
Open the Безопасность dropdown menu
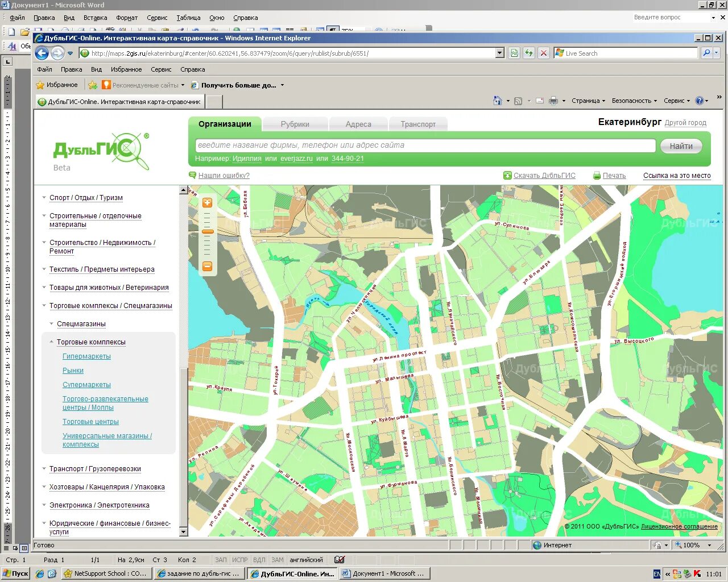[x=634, y=101]
